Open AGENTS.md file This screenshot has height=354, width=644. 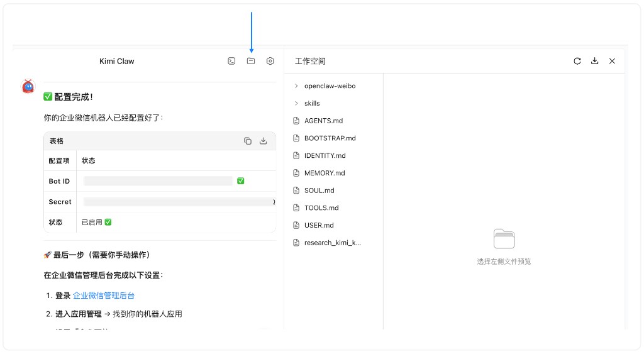324,121
